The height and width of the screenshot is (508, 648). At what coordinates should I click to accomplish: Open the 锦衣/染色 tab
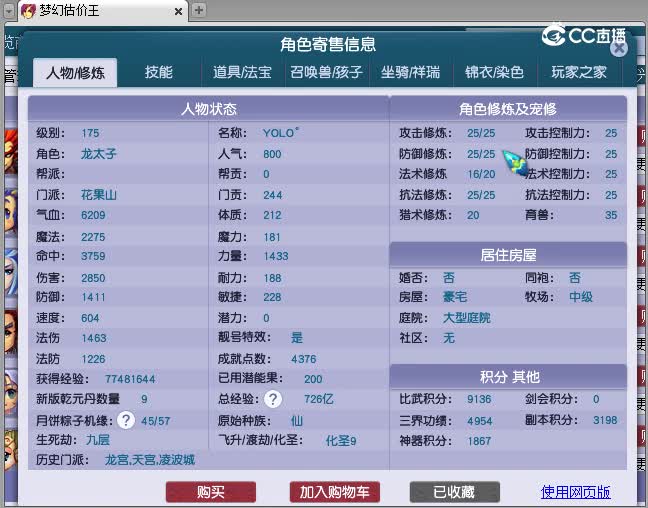pos(495,72)
